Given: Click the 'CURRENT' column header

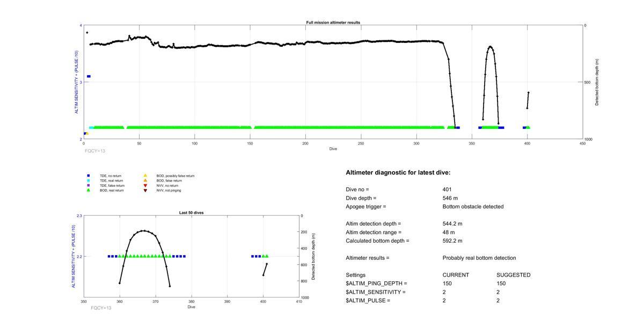Looking at the screenshot, I should pos(456,275).
